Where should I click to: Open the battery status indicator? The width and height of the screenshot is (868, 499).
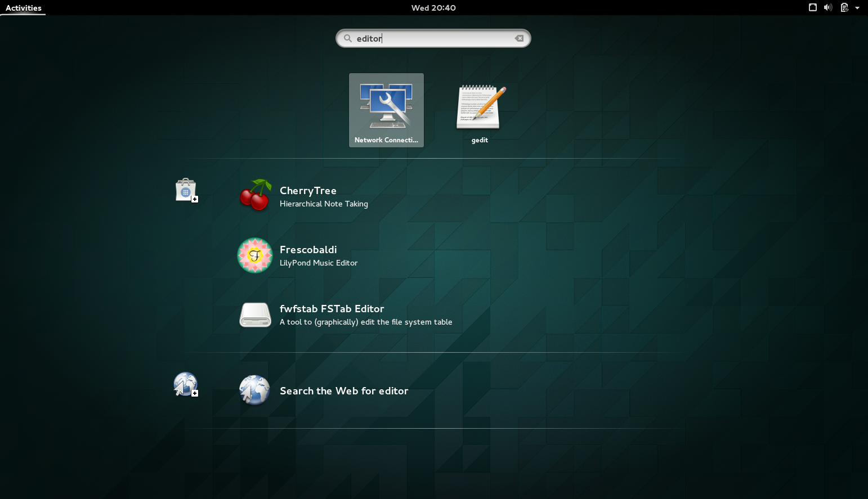[x=844, y=7]
